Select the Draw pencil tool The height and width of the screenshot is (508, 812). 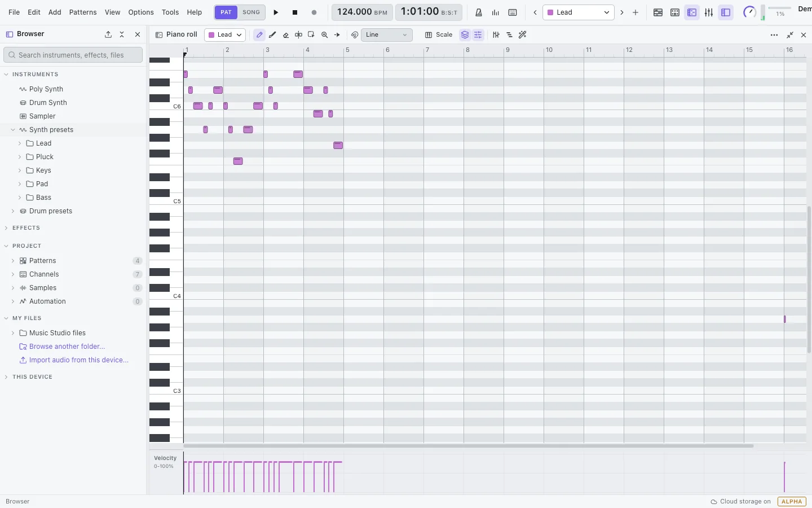(x=259, y=35)
